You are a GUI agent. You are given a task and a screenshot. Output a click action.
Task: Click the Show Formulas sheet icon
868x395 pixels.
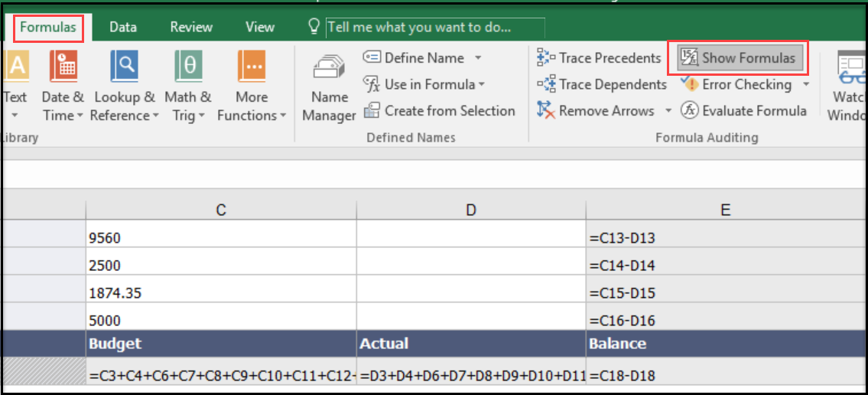point(689,57)
